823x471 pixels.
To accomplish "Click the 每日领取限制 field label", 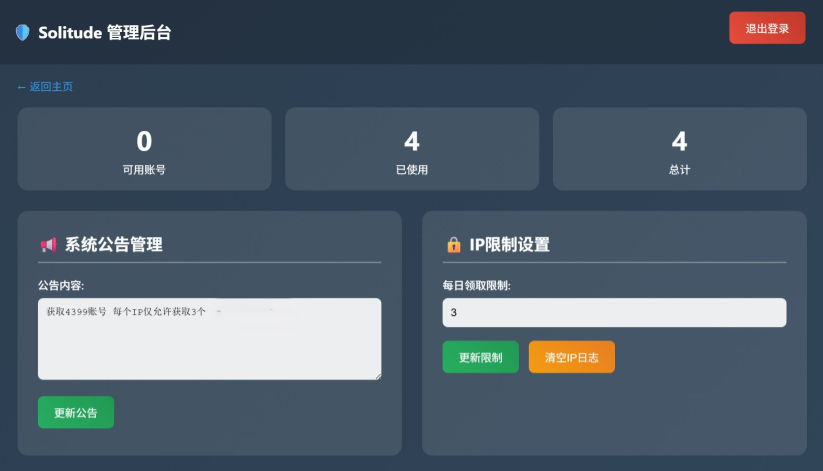I will pyautogui.click(x=477, y=285).
